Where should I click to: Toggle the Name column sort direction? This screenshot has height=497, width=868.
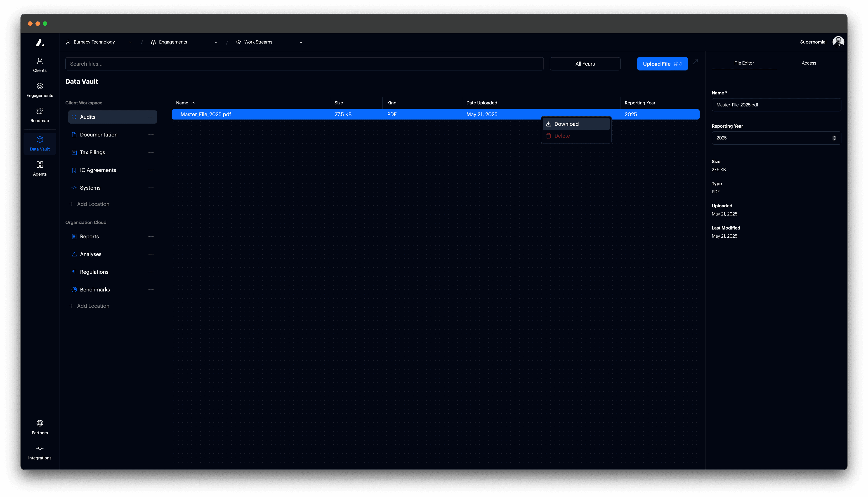(185, 102)
